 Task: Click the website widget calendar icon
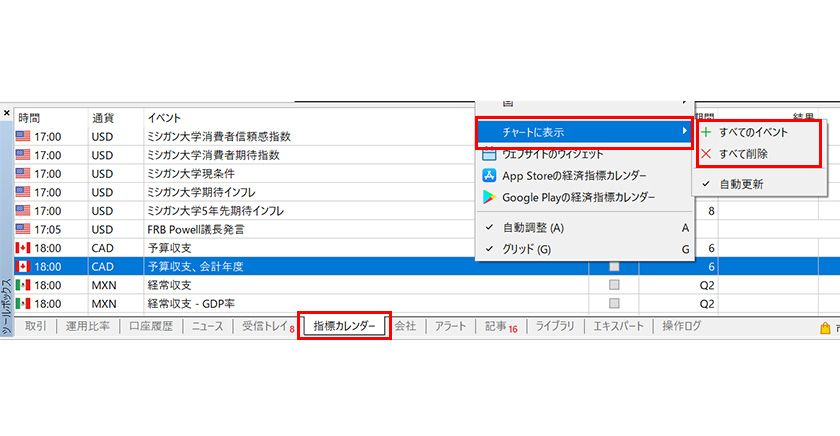click(489, 155)
